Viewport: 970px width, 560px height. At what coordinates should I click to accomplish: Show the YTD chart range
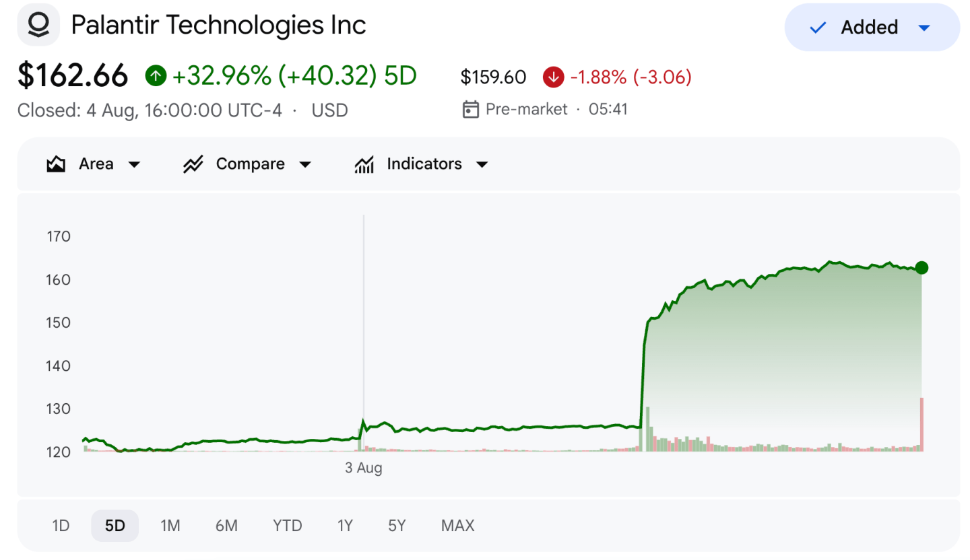(x=288, y=526)
